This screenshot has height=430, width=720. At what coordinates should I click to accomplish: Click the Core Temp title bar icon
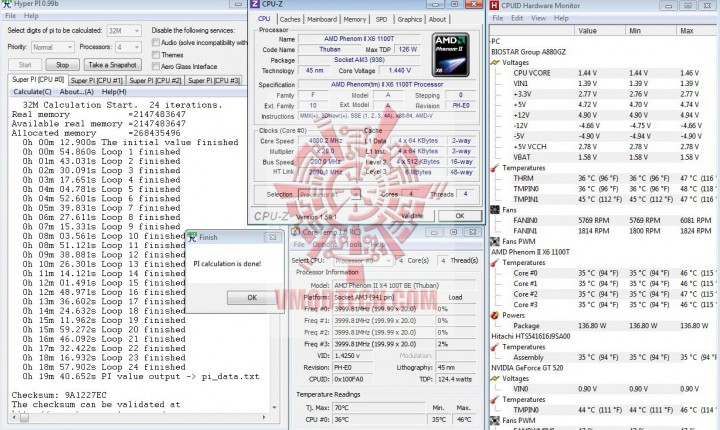296,232
